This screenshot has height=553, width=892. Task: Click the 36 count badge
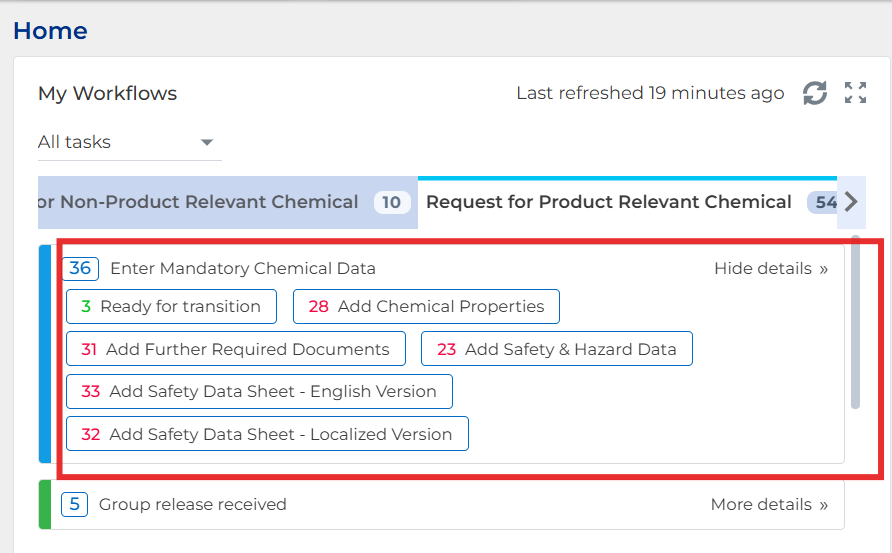coord(80,268)
